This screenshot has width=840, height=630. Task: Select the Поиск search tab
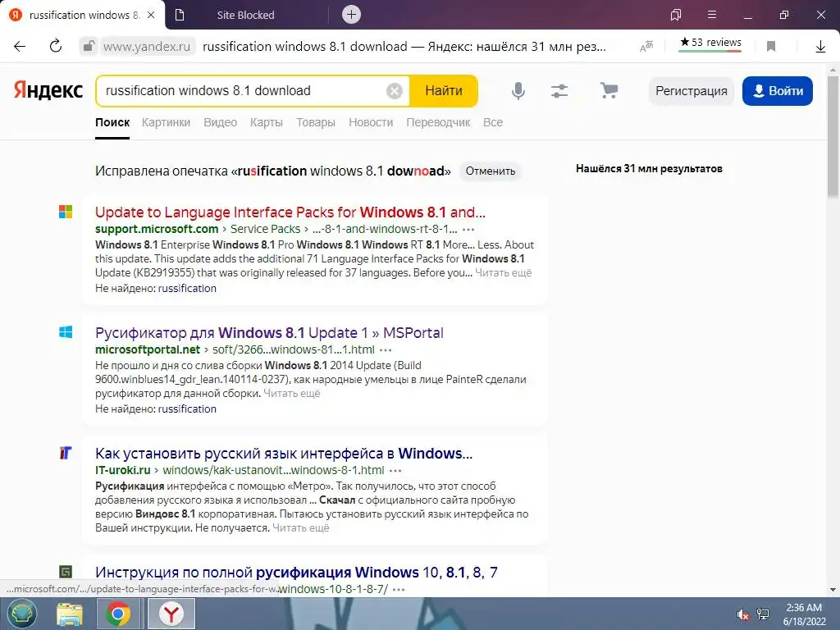pyautogui.click(x=112, y=123)
